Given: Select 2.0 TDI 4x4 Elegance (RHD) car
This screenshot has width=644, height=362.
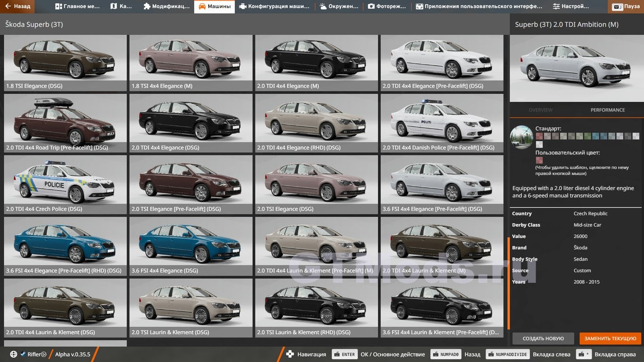Looking at the screenshot, I should pyautogui.click(x=316, y=123).
